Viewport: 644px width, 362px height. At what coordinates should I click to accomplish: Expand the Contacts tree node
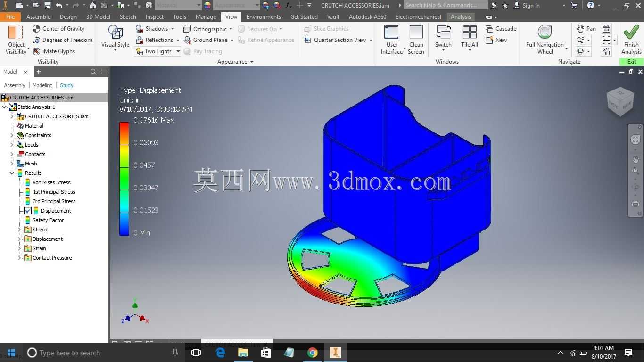pyautogui.click(x=12, y=154)
